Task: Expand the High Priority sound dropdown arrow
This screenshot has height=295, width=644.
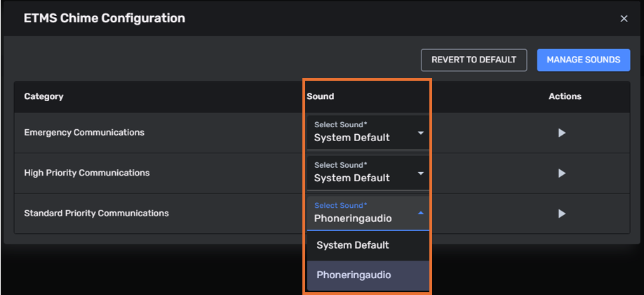Action: click(420, 173)
